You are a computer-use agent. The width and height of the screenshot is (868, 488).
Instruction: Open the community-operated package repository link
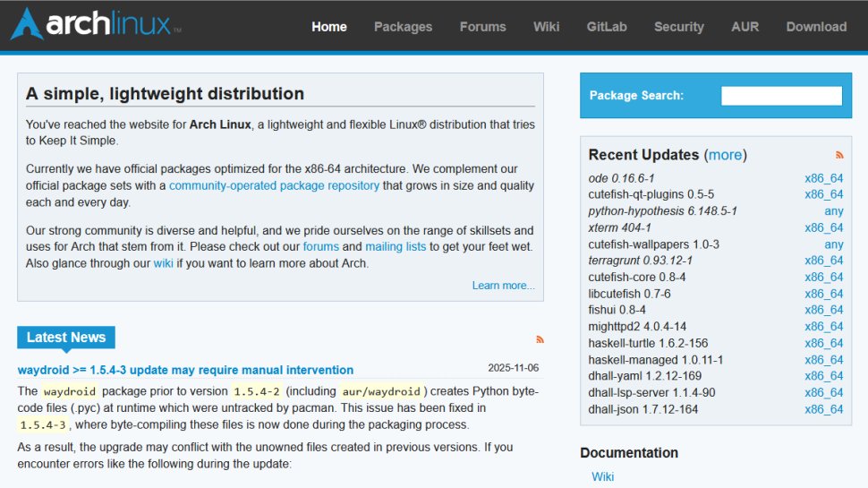[274, 185]
